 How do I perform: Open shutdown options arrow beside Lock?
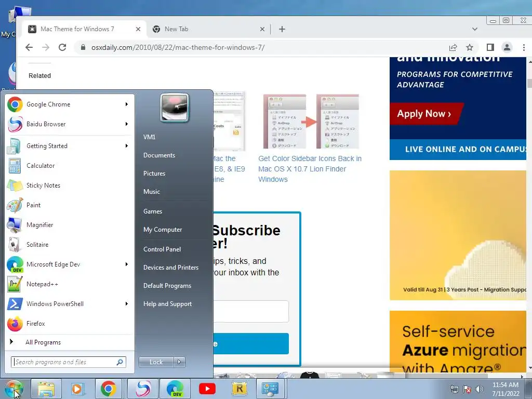tap(179, 362)
